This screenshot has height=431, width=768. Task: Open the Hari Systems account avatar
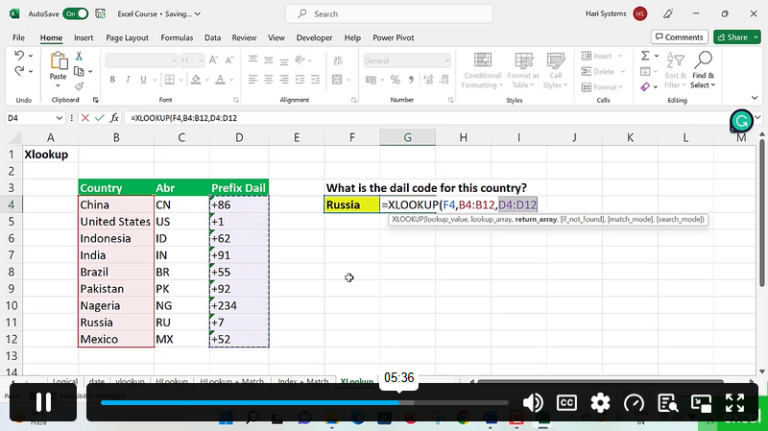pos(640,14)
